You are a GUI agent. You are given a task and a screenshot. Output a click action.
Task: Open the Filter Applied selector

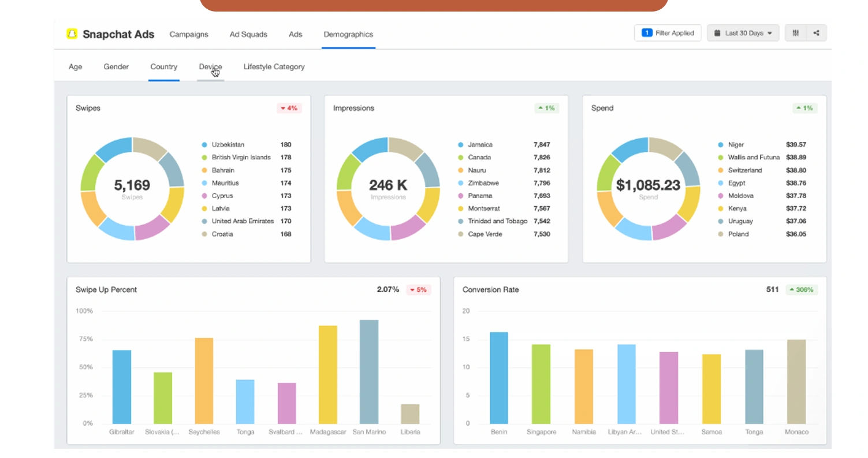(667, 33)
